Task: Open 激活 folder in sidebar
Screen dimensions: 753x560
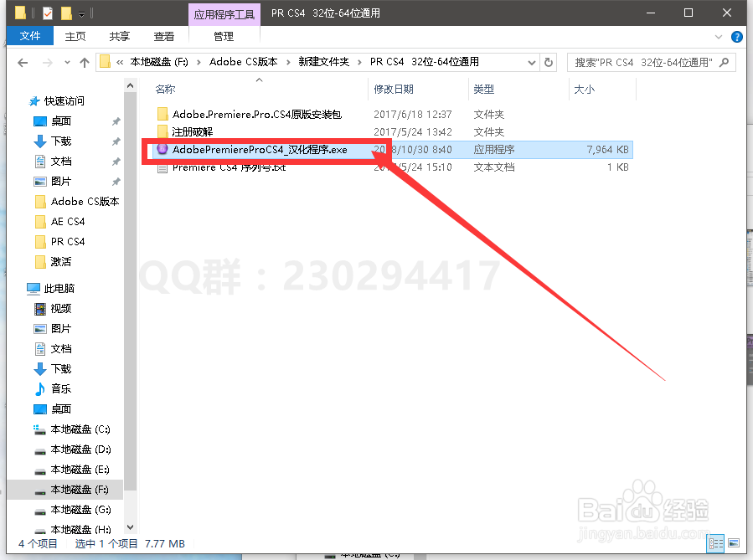Action: pyautogui.click(x=61, y=262)
